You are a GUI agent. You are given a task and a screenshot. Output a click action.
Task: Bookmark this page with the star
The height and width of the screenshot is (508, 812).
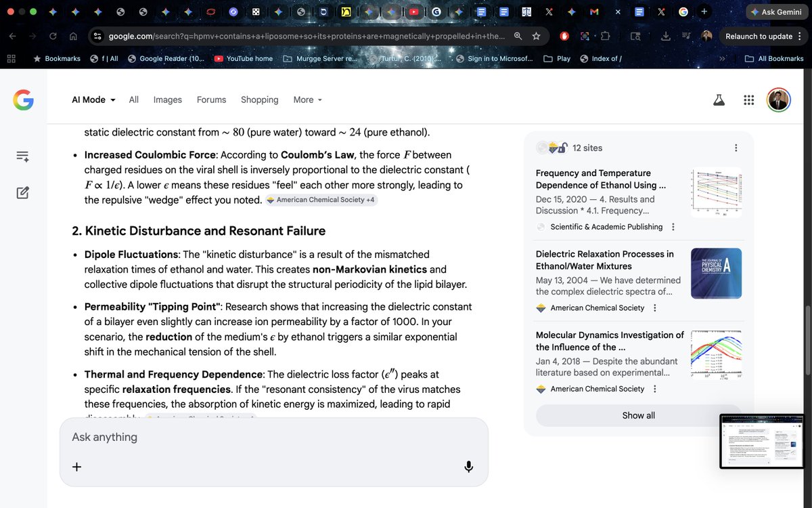[536, 36]
